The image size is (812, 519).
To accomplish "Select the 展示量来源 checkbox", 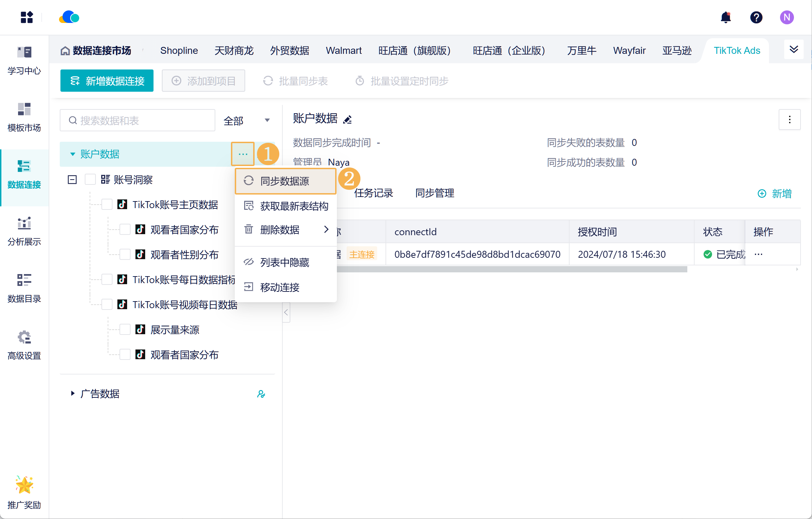I will [x=125, y=330].
